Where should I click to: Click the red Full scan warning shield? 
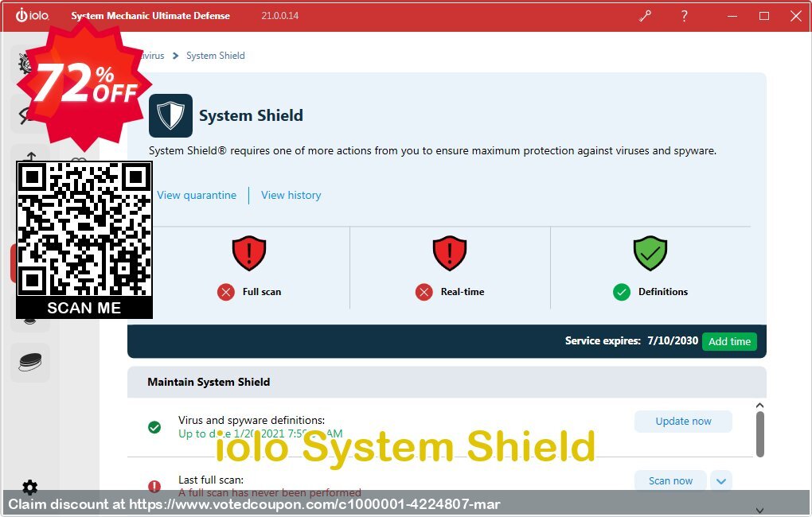coord(249,253)
